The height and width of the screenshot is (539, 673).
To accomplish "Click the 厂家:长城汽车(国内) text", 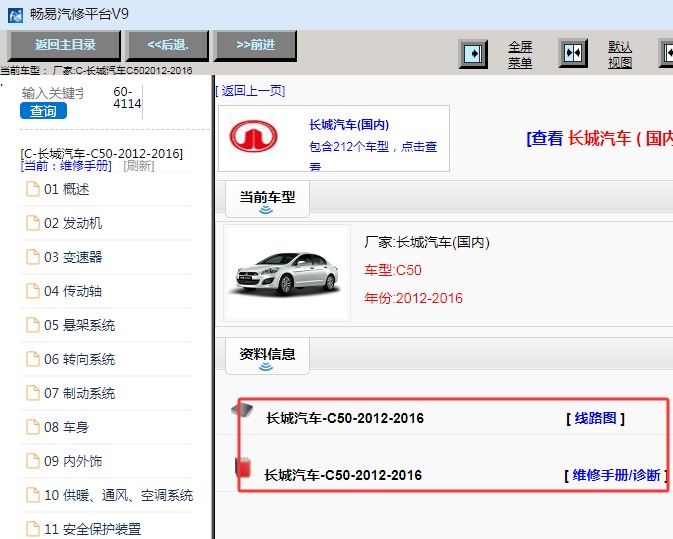I will [427, 242].
